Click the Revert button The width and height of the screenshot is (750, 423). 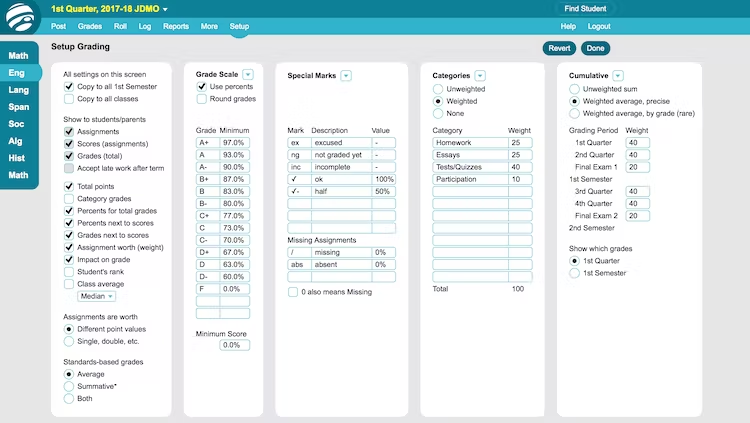point(559,48)
